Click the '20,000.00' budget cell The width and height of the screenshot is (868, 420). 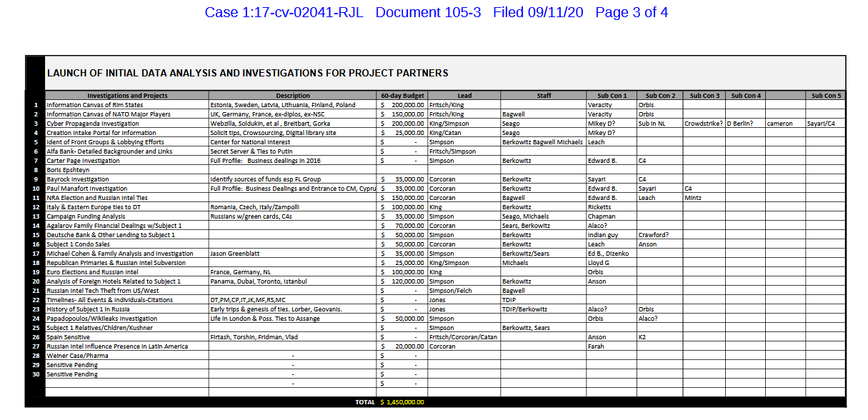coord(402,346)
